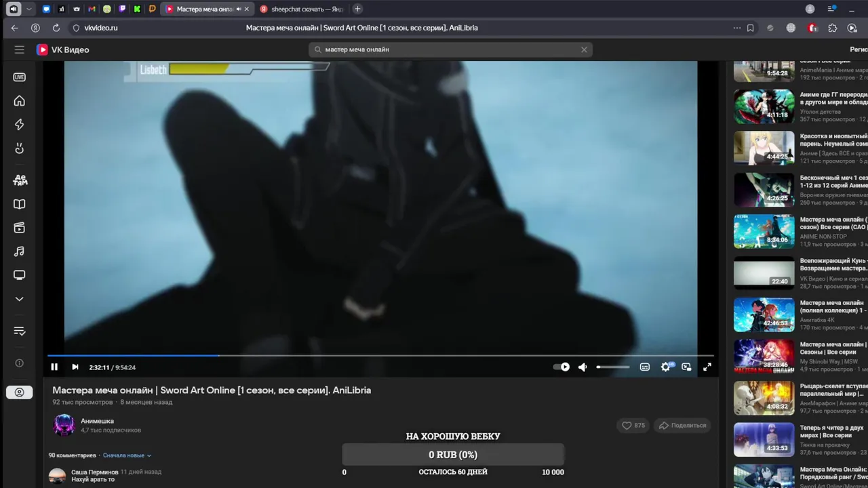This screenshot has height=488, width=868.
Task: Open the open-book sidebar icon
Action: [20, 204]
